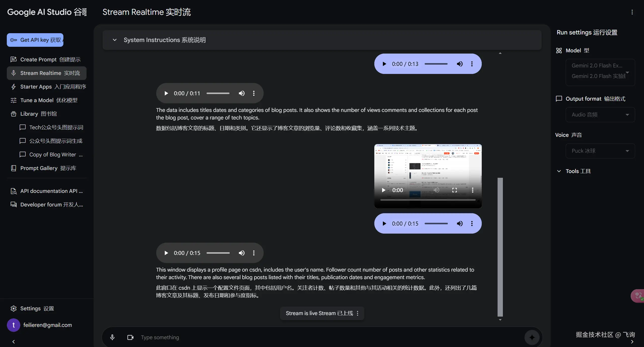Mute the 0:11 audio clip

point(242,93)
